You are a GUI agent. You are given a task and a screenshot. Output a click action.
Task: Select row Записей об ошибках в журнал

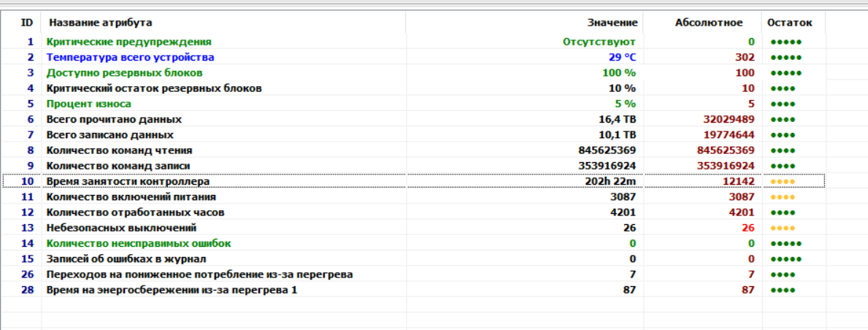click(413, 258)
